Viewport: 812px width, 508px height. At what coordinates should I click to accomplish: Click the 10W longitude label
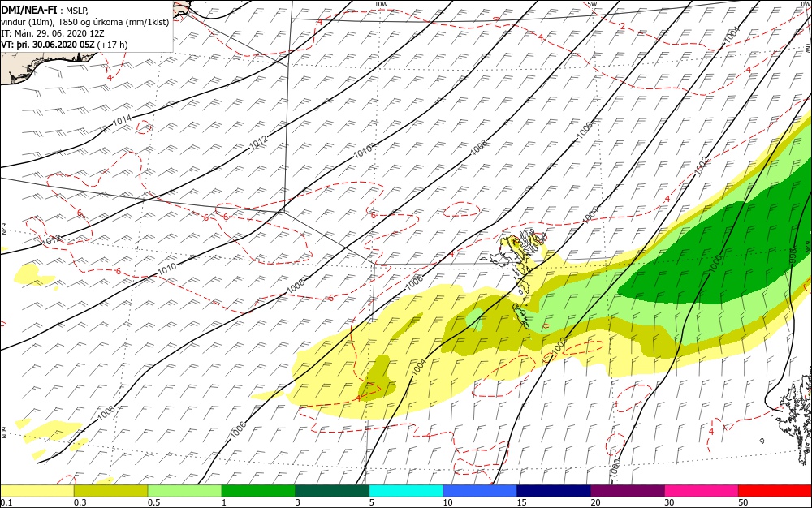click(381, 4)
